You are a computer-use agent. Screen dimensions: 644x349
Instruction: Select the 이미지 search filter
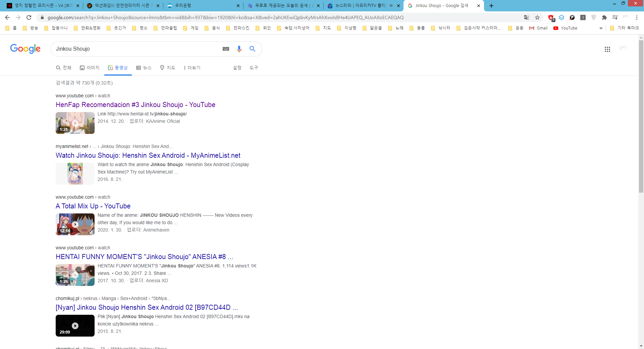coord(90,68)
